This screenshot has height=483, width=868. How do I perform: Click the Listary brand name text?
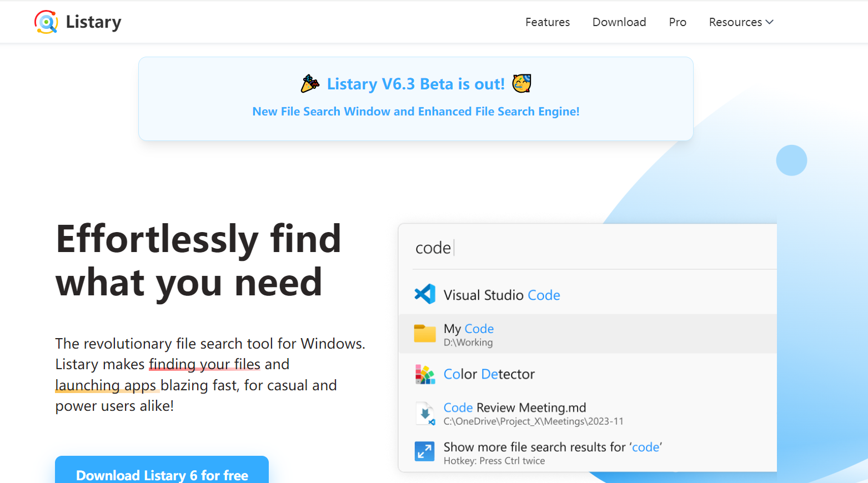tap(93, 22)
